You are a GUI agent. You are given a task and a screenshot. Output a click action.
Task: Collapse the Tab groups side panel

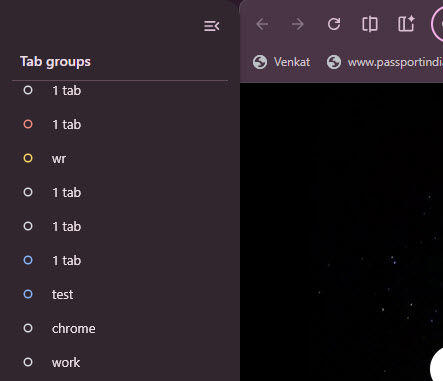tap(212, 26)
